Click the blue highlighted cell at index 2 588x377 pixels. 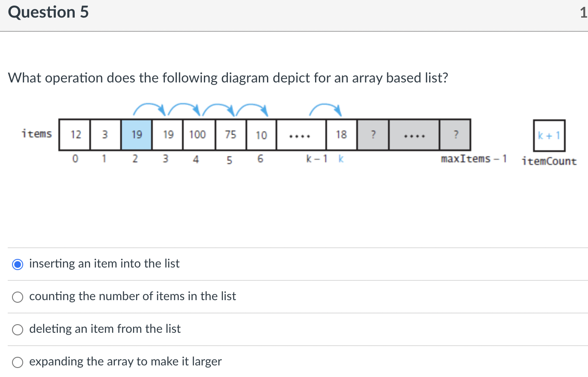pos(136,135)
